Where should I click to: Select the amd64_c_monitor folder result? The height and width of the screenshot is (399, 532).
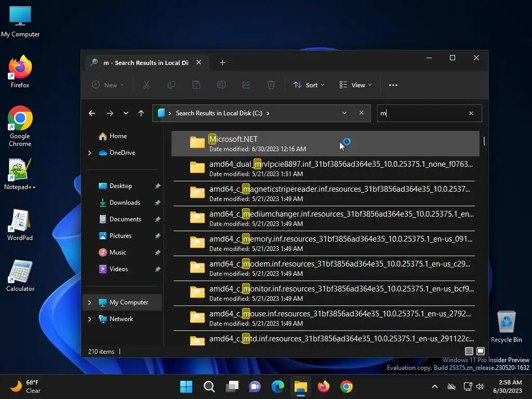tap(325, 293)
